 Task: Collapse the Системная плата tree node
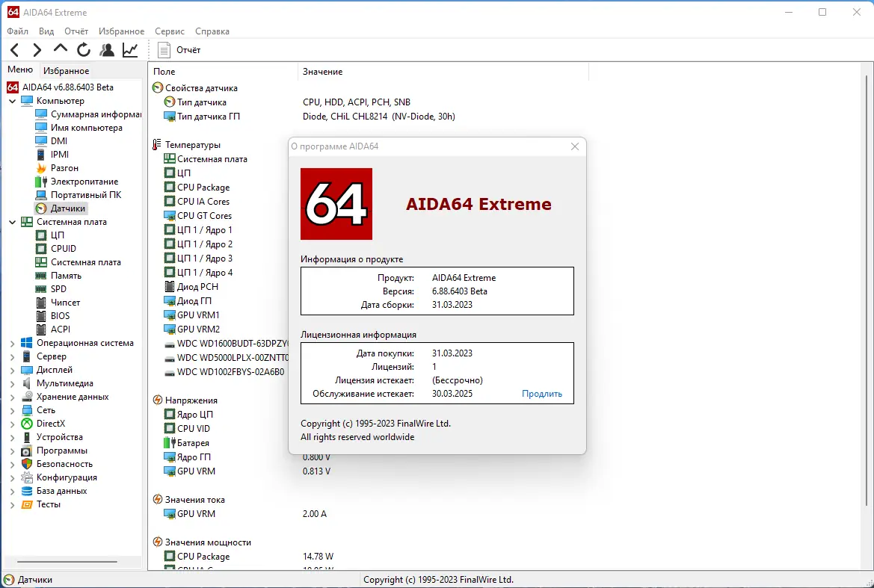(x=12, y=222)
